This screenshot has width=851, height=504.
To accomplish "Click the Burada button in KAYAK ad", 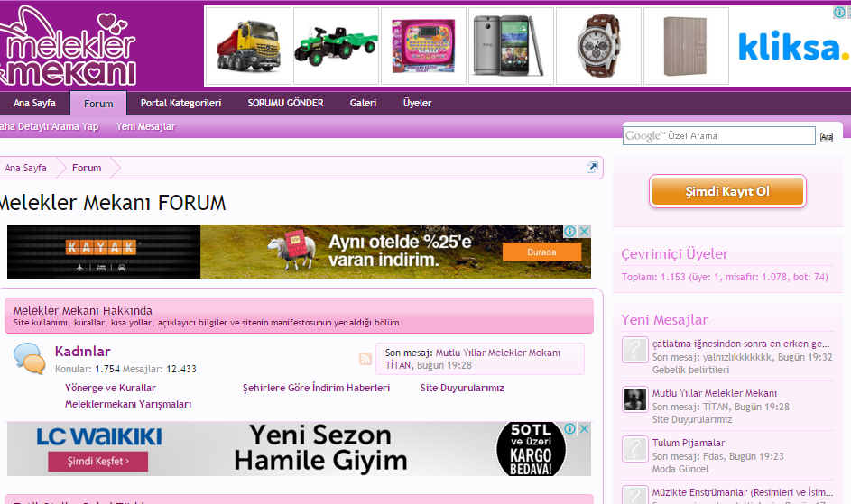I will pos(541,252).
